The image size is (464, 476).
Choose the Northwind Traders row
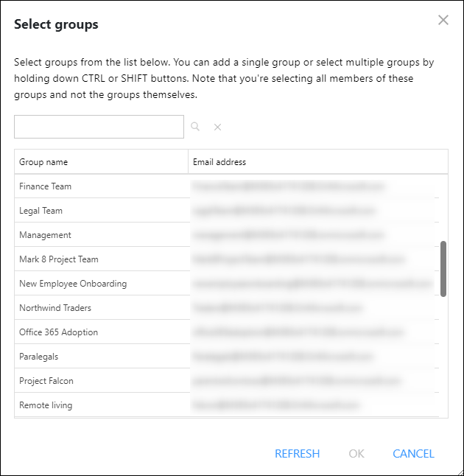[226, 307]
